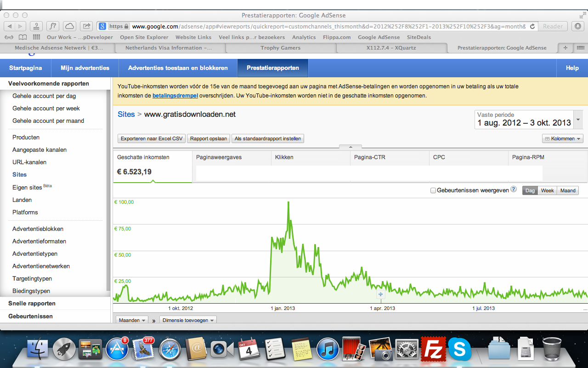Switch to the Trophy Gamers browser tab

tap(280, 48)
